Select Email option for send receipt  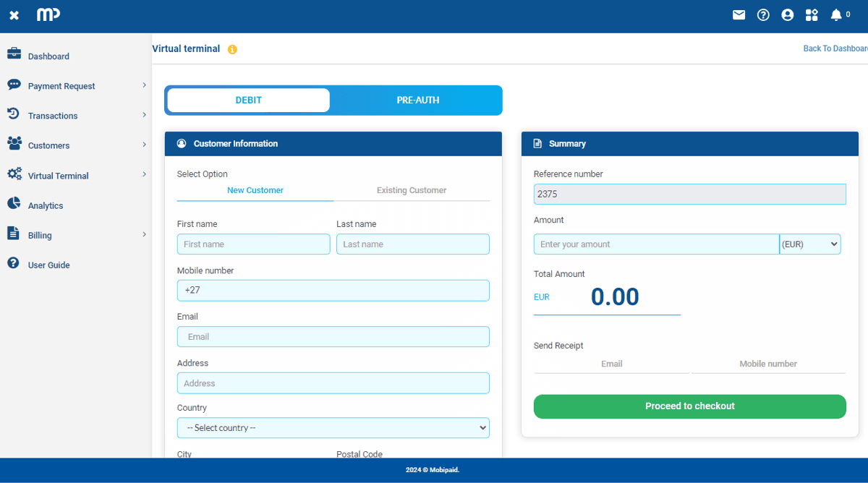click(611, 364)
